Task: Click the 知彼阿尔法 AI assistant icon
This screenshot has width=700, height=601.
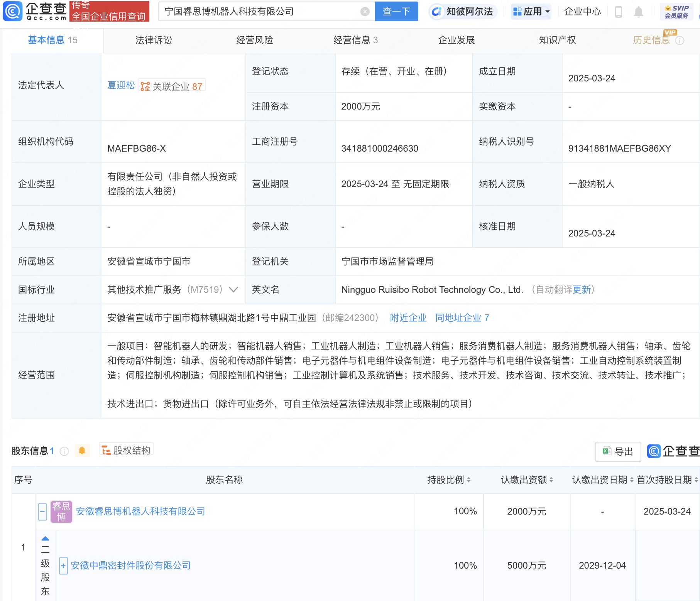Action: [x=436, y=12]
